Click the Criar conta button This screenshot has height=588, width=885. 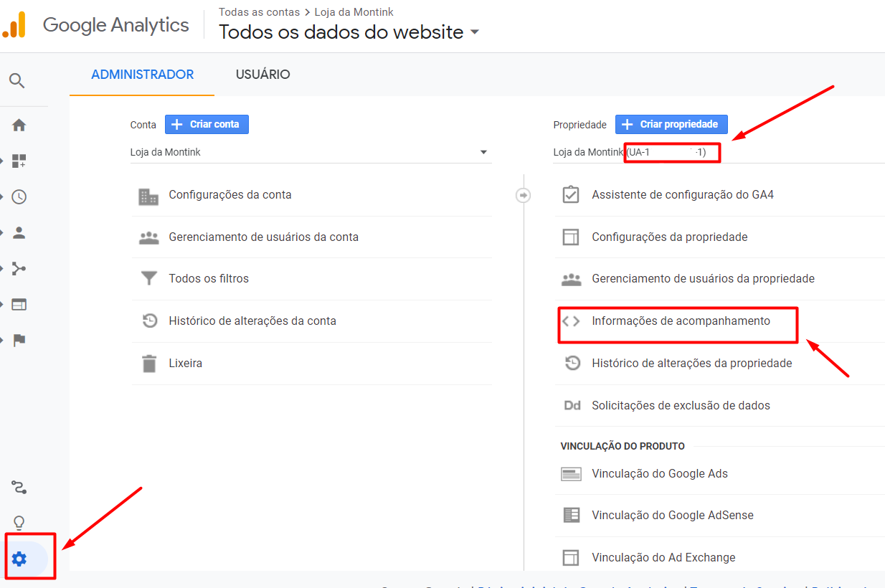pos(207,124)
